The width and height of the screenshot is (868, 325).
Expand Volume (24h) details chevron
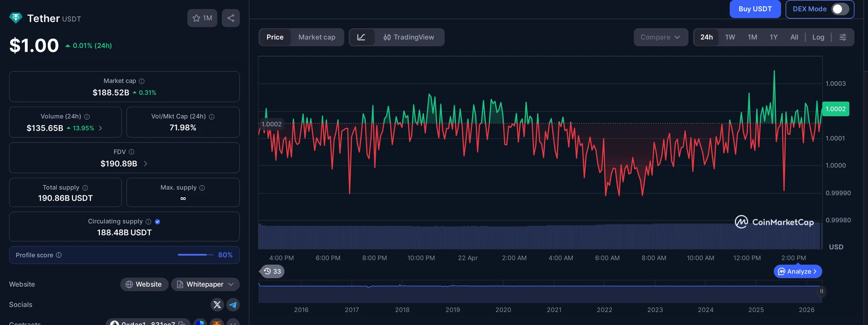[100, 128]
